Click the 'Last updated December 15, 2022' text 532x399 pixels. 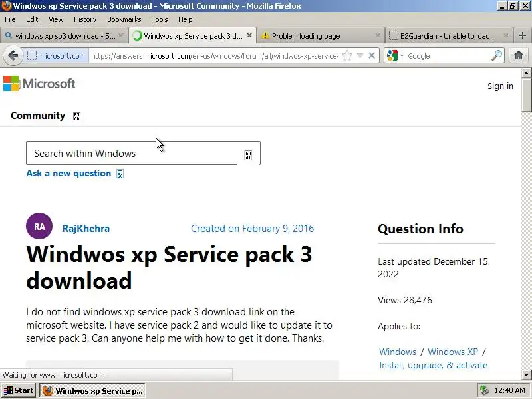[434, 268]
